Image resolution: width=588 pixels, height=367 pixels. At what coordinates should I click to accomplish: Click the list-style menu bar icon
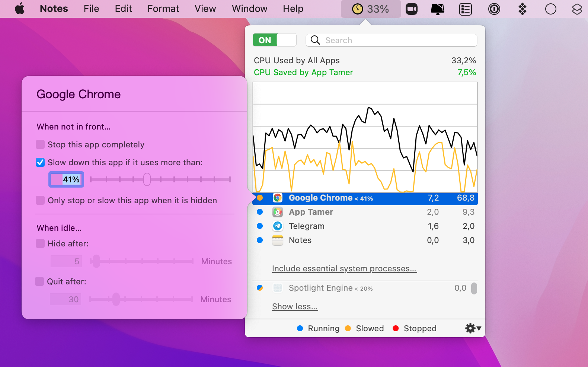[466, 9]
